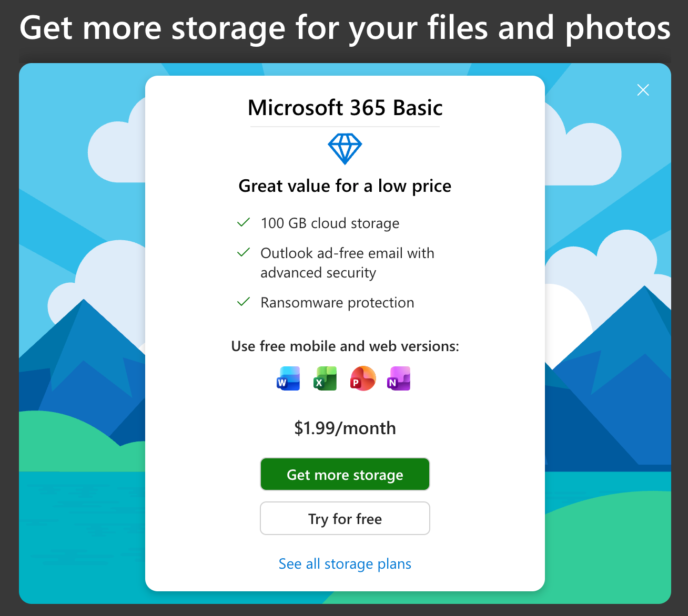Select the Ransomware protection feature text
The height and width of the screenshot is (616, 688).
(337, 303)
